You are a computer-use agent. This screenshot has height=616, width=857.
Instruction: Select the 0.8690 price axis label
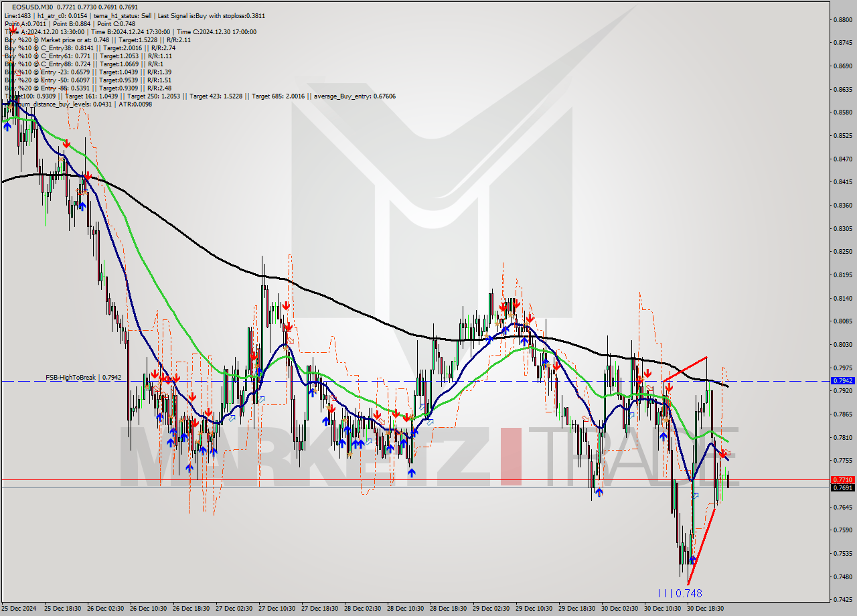(843, 66)
